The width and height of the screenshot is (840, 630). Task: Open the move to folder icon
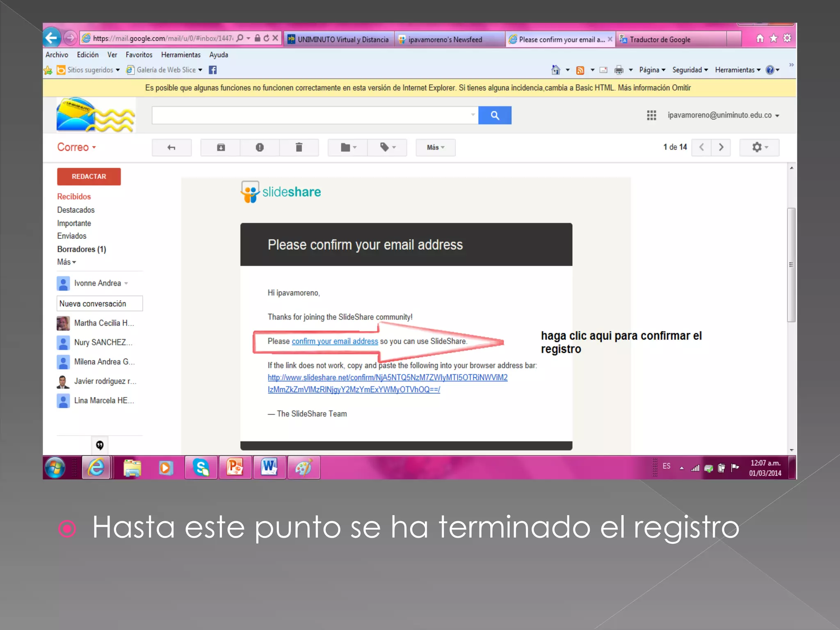[348, 148]
